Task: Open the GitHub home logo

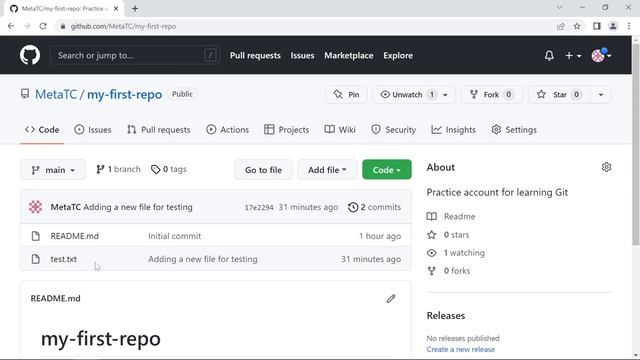Action: pyautogui.click(x=30, y=55)
